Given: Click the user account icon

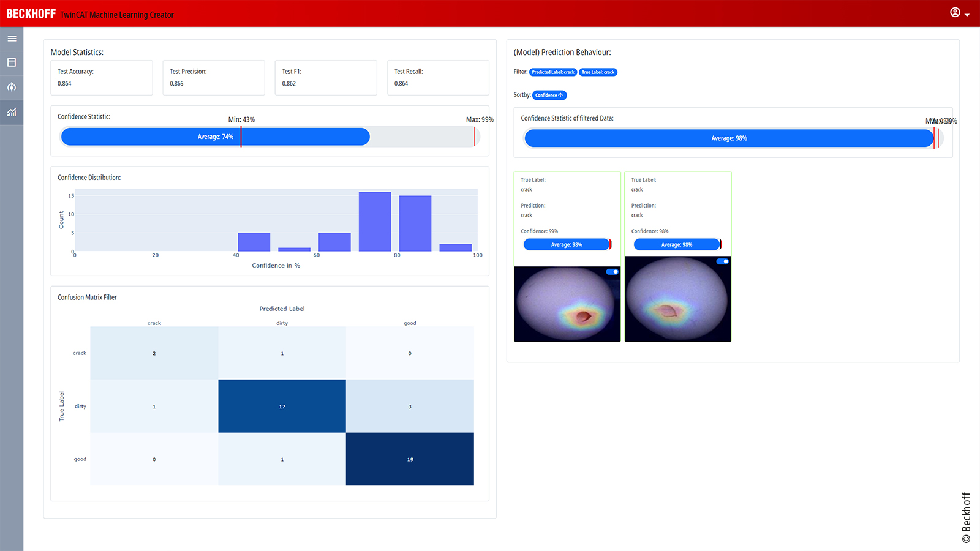Looking at the screenshot, I should point(955,13).
